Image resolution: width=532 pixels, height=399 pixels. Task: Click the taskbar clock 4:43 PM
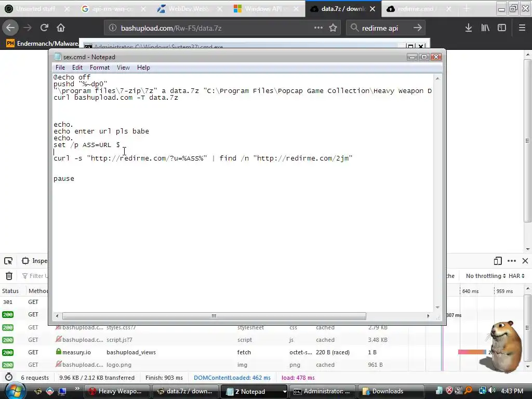tap(512, 391)
